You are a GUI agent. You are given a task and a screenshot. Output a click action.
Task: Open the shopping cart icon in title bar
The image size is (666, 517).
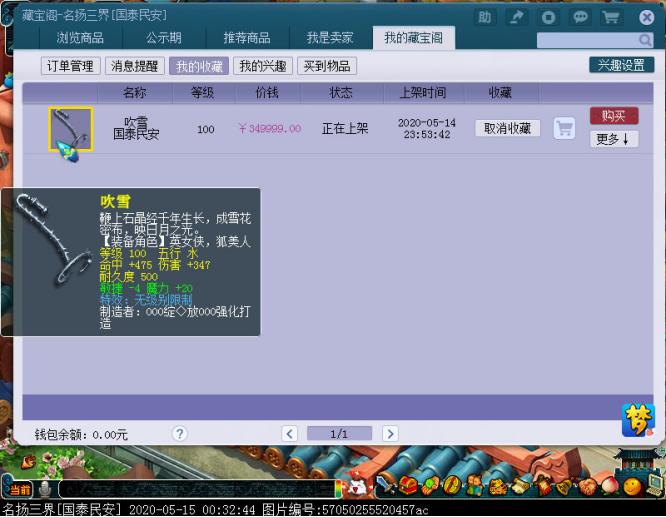tap(611, 17)
